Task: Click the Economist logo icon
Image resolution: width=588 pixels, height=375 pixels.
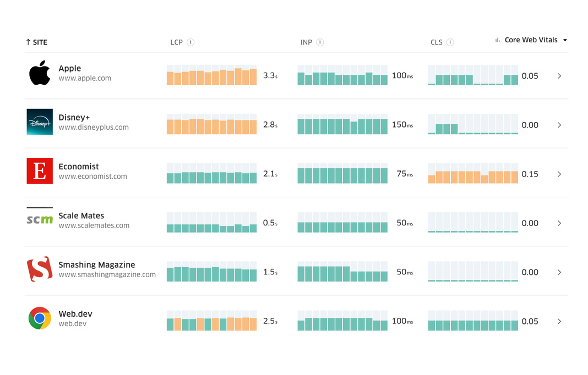Action: pyautogui.click(x=40, y=171)
